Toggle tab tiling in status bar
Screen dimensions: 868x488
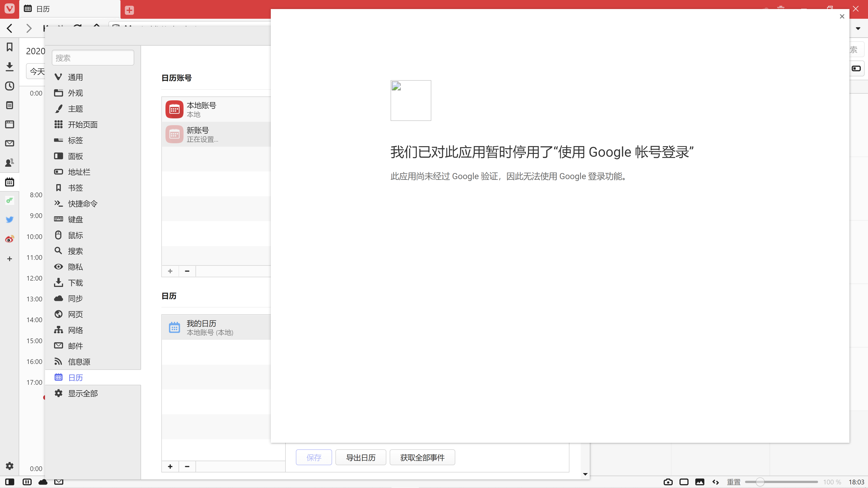(x=684, y=482)
